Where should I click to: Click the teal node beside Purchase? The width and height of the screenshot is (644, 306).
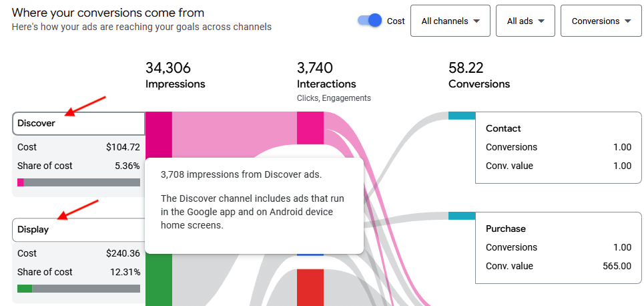pos(461,216)
